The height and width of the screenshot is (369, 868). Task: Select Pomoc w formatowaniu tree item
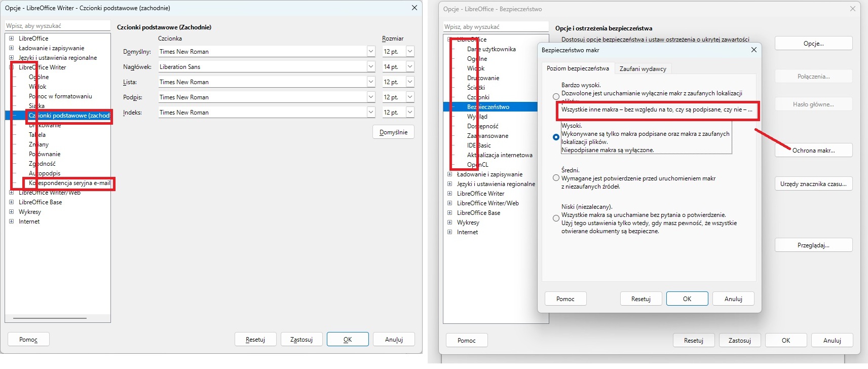(61, 96)
